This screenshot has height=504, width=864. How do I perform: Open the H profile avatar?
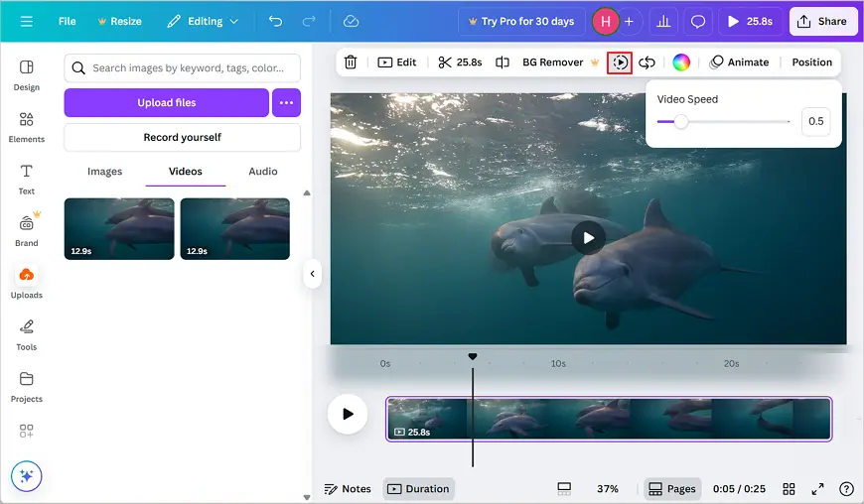(605, 22)
